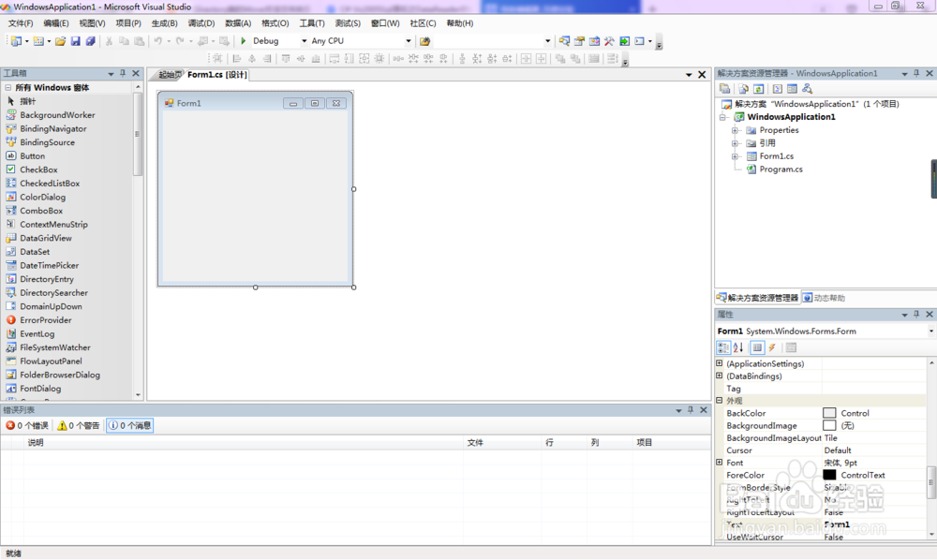Click Properties icon in Solution Explorer toolbar
Viewport: 937px width, 560px height.
[x=725, y=89]
